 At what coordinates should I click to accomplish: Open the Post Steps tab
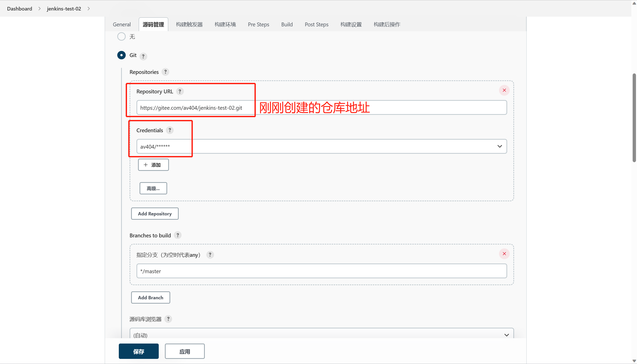click(x=316, y=24)
